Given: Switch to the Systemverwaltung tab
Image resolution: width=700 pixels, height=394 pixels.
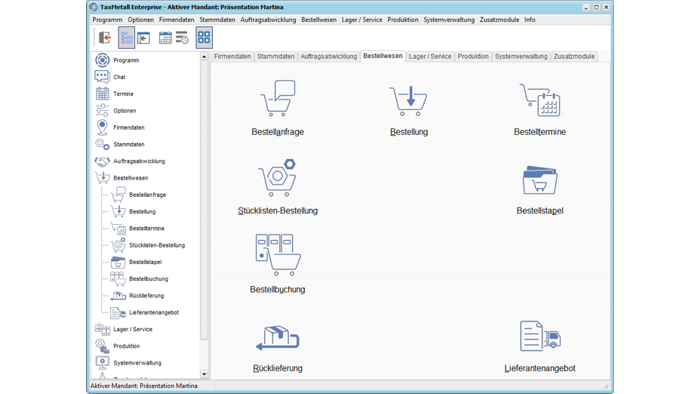Looking at the screenshot, I should pos(521,57).
